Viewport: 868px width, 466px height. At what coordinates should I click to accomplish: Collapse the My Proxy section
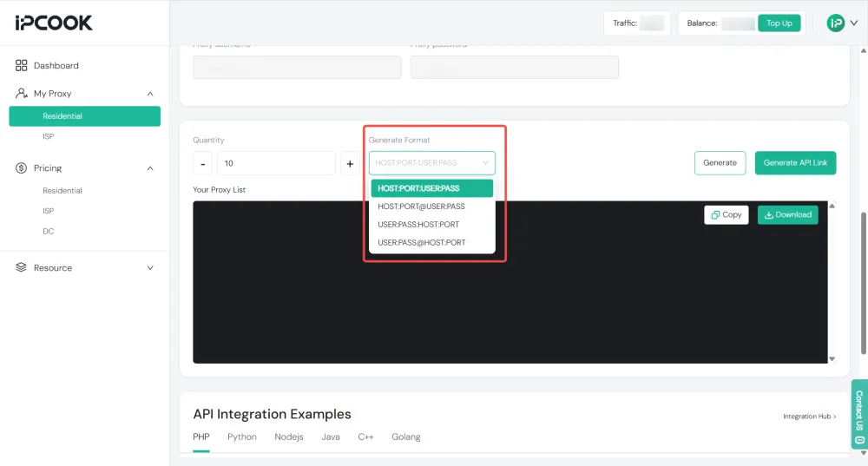pyautogui.click(x=150, y=94)
